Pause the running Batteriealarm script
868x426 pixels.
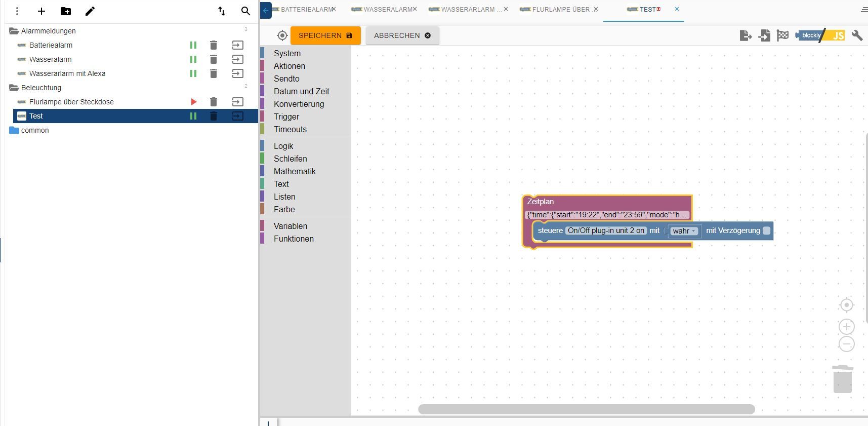click(193, 45)
